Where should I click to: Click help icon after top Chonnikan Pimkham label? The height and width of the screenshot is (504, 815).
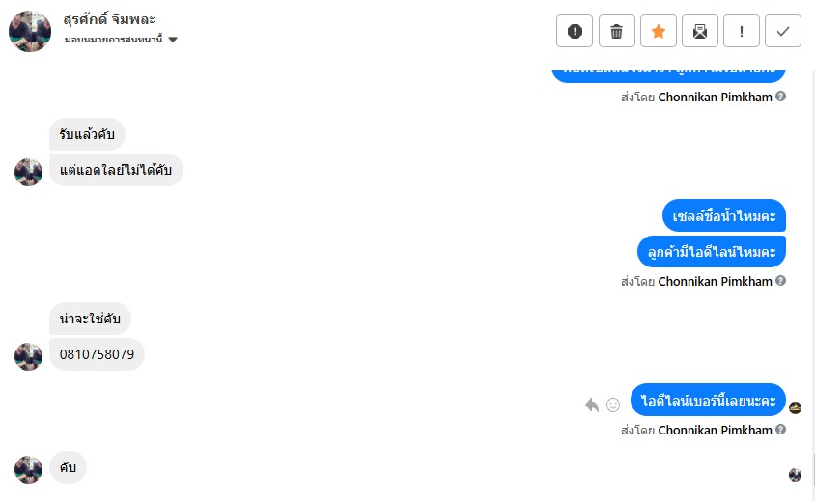click(x=780, y=97)
